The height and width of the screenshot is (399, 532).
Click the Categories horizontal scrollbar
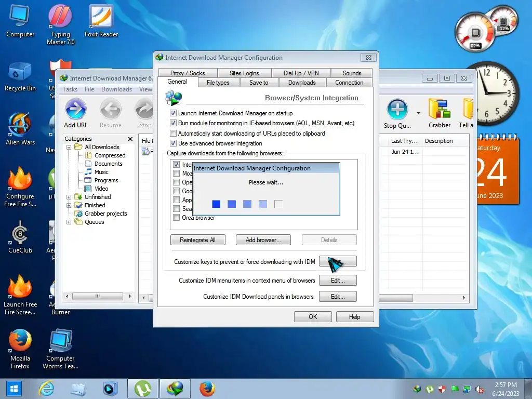pos(98,296)
